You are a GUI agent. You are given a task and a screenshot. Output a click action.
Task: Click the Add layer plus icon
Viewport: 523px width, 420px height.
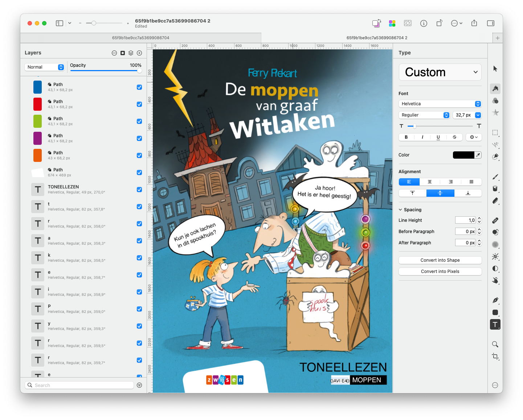(139, 53)
